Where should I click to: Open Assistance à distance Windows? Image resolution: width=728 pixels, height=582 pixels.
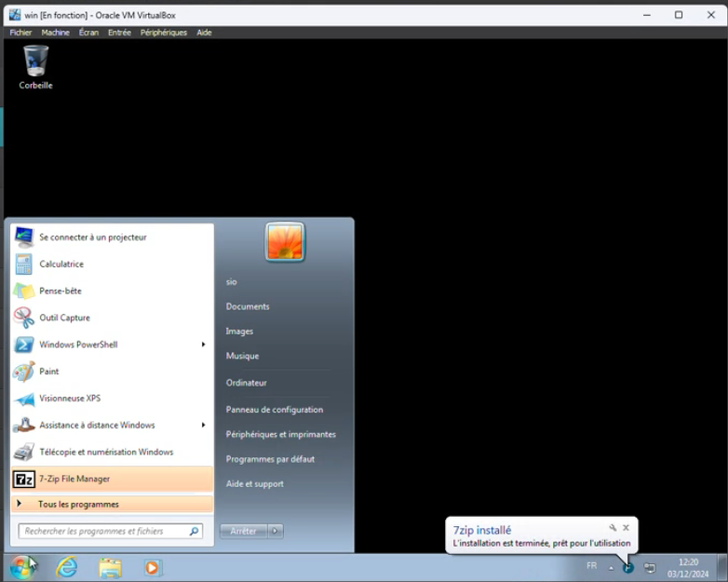click(x=112, y=425)
